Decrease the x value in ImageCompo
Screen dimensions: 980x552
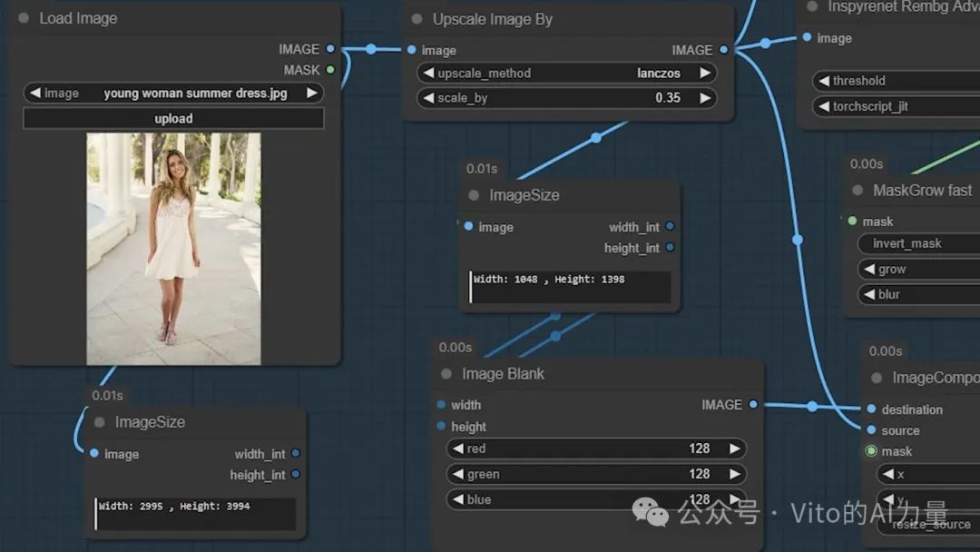point(888,475)
